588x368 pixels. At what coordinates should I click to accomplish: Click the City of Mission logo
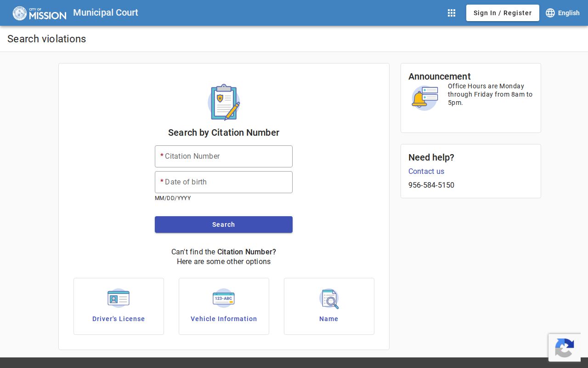pos(40,13)
